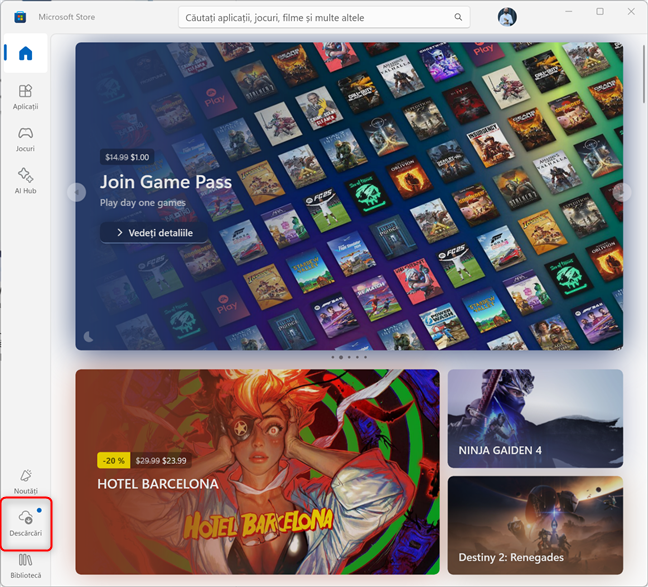The width and height of the screenshot is (648, 587).
Task: Open the Aplicații section
Action: [x=25, y=97]
